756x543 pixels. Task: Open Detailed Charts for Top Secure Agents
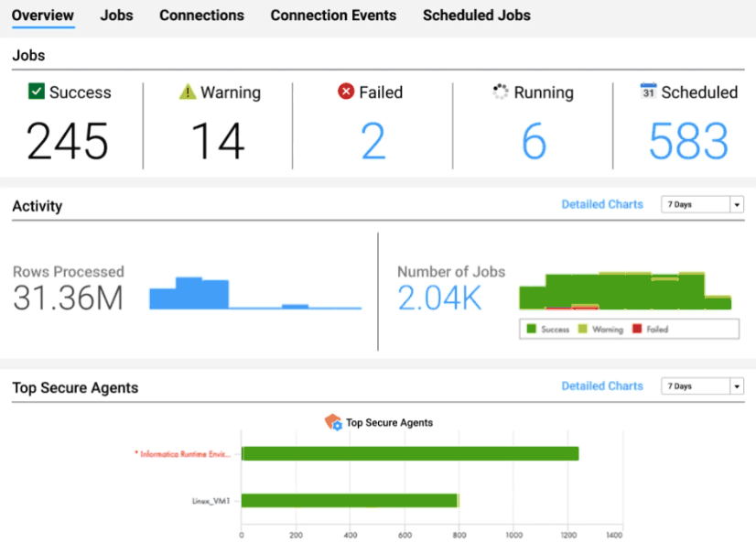602,386
